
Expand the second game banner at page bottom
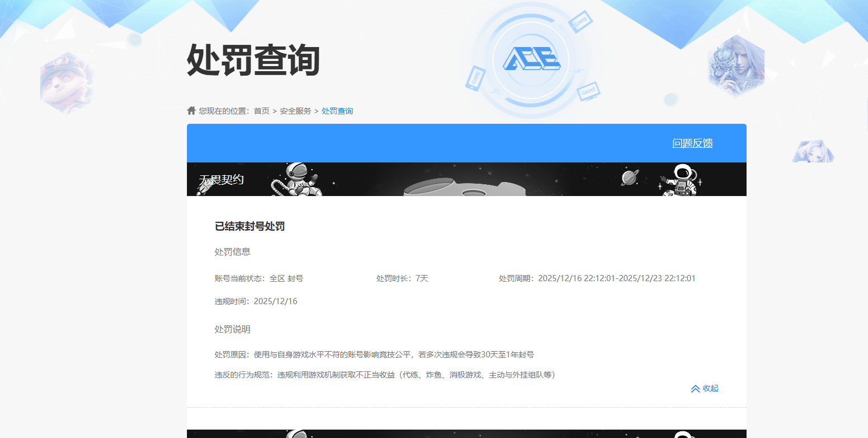(x=466, y=434)
